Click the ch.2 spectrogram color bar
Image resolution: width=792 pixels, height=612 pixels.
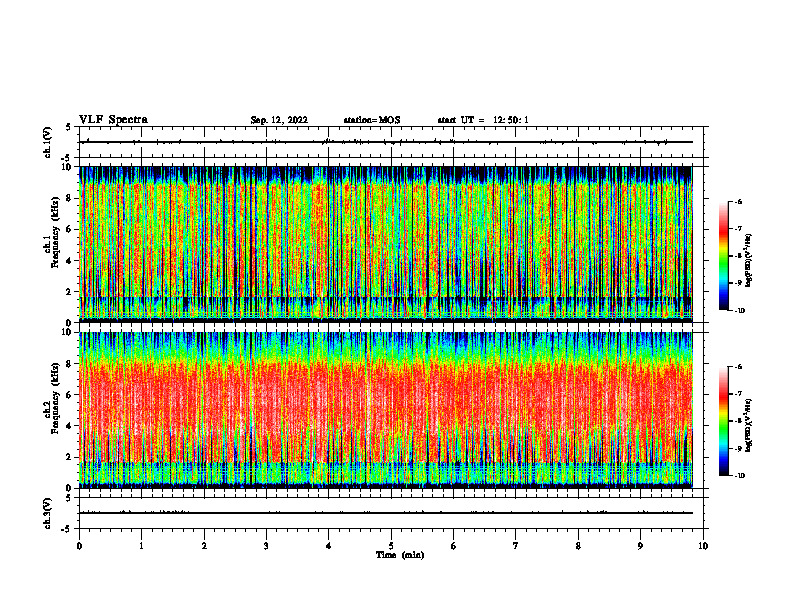[723, 421]
